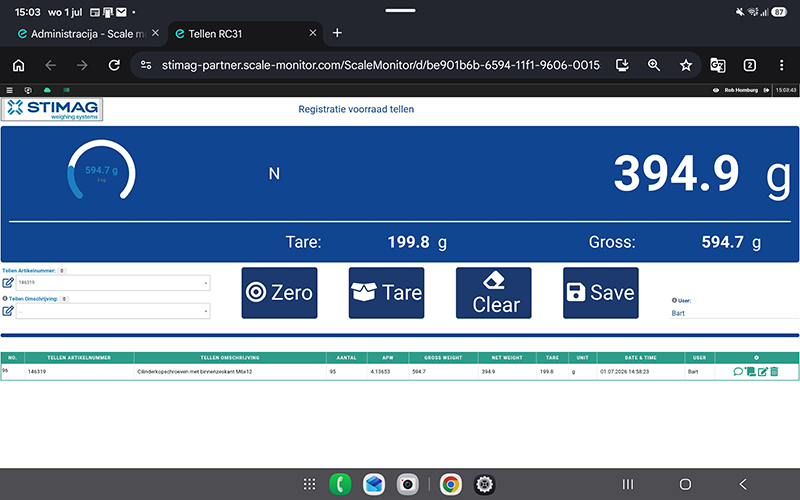Open the comment icon in row 146319
Viewport: 800px width, 500px height.
tap(738, 371)
